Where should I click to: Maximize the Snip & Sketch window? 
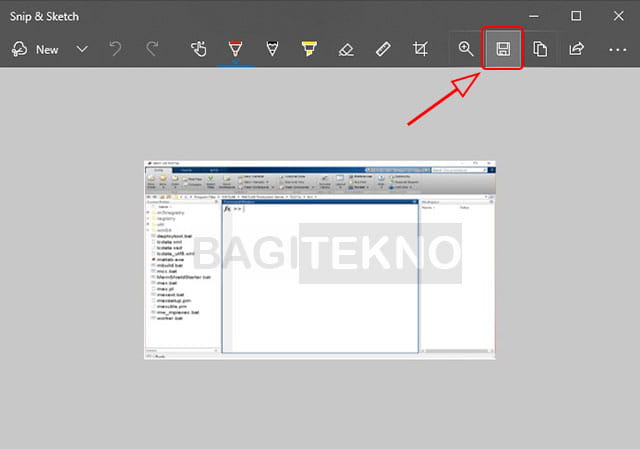(576, 16)
